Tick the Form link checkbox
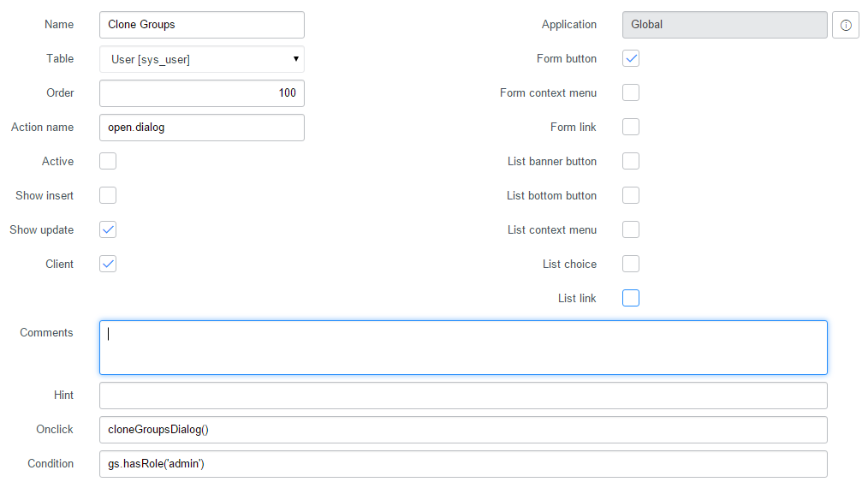The width and height of the screenshot is (868, 482). [x=631, y=127]
